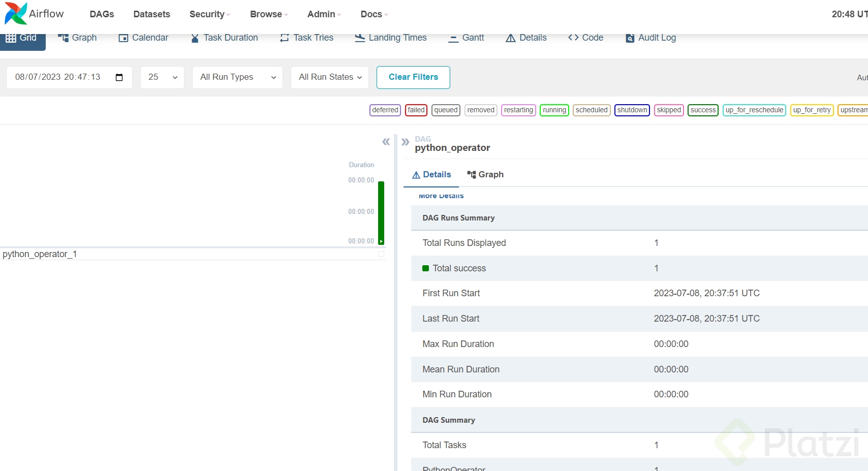The height and width of the screenshot is (471, 868).
Task: Open the Datasets page
Action: click(151, 14)
